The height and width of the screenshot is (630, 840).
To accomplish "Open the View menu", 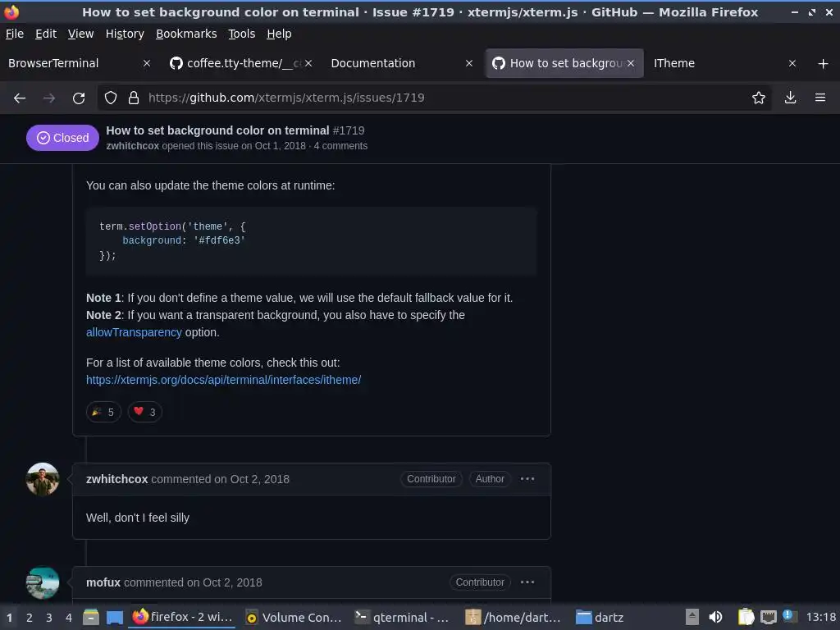I will point(80,34).
